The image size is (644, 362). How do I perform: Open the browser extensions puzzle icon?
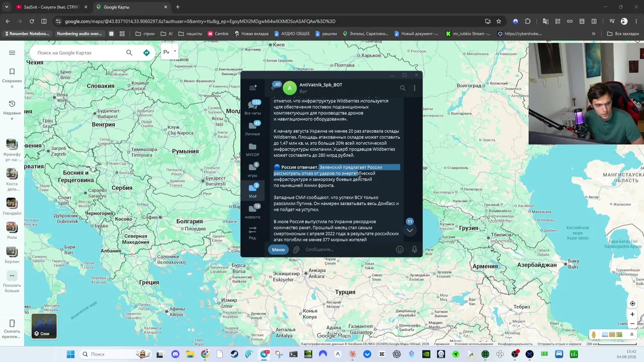[527, 21]
